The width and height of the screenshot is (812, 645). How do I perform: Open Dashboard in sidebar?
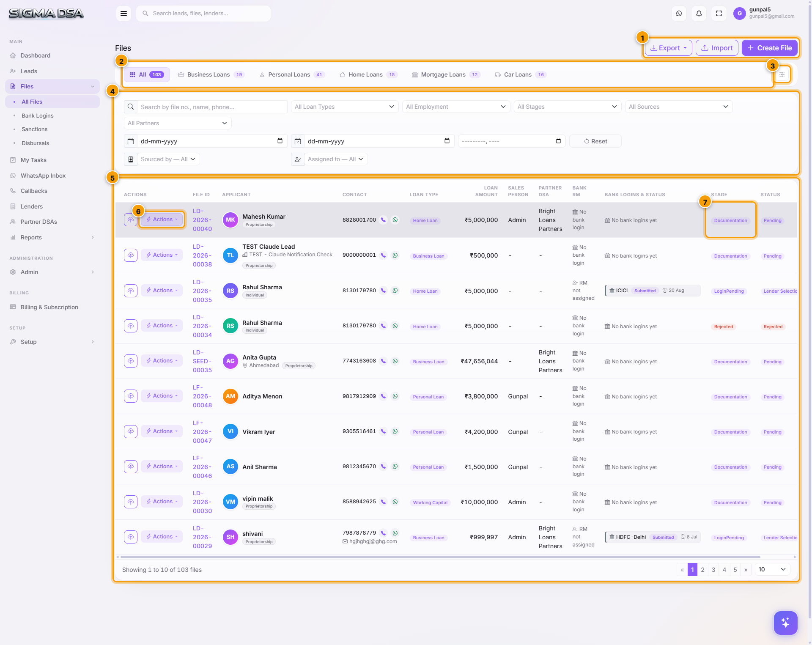[x=52, y=55]
